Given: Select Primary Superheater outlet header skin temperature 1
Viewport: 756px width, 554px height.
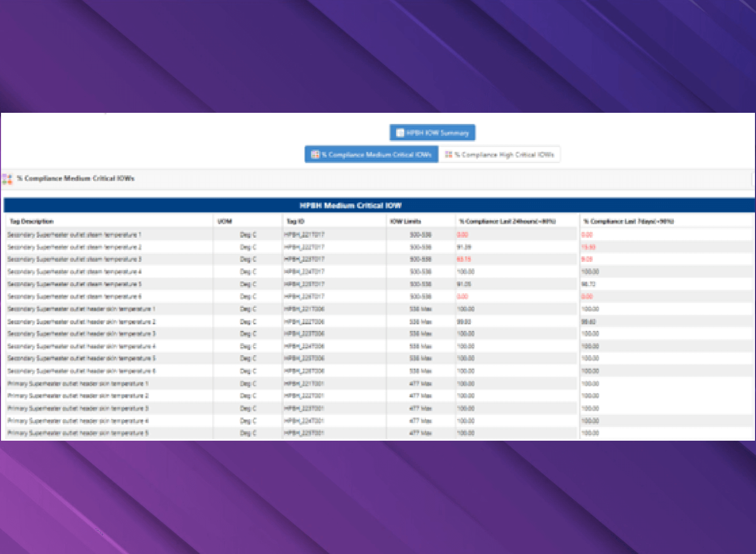Looking at the screenshot, I should point(78,384).
